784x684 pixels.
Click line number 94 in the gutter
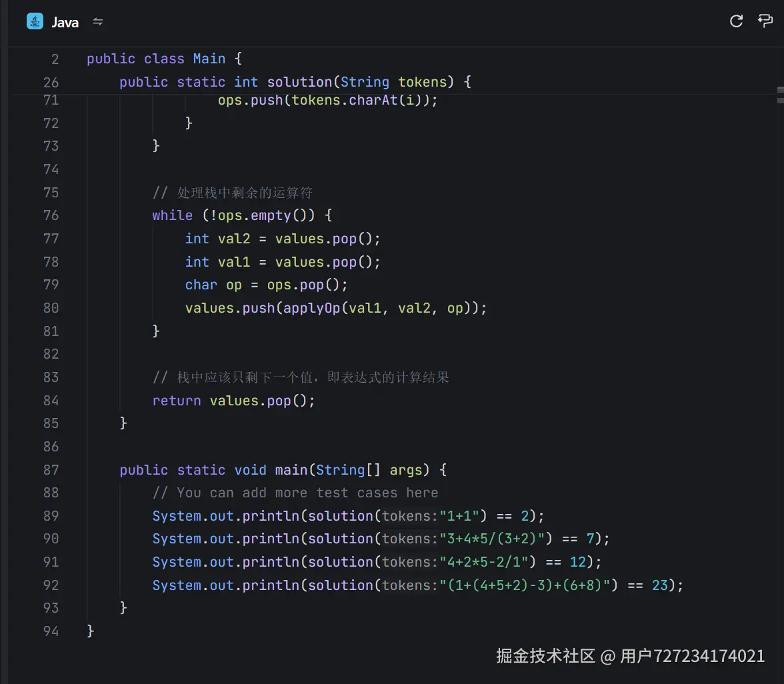click(51, 631)
